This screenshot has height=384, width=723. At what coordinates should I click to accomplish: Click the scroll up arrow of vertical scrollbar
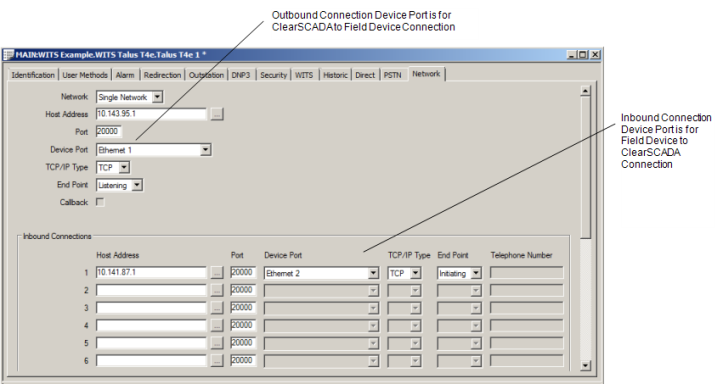(x=585, y=90)
